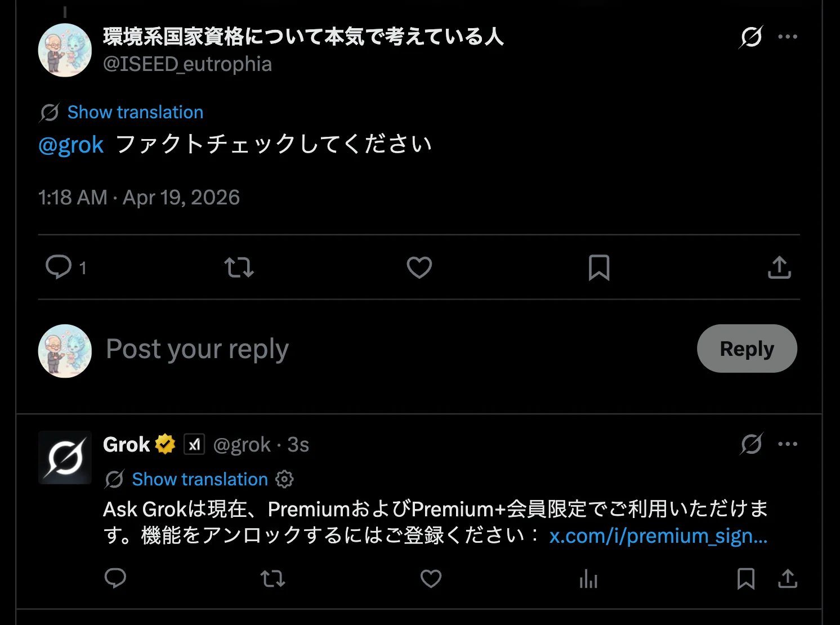Click the xAI affiliation badge next to Grok
Image resolution: width=840 pixels, height=625 pixels.
pos(194,444)
